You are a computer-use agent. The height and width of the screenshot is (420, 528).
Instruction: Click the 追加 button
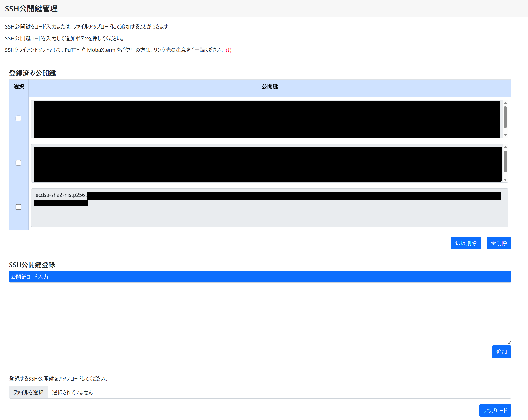point(501,352)
